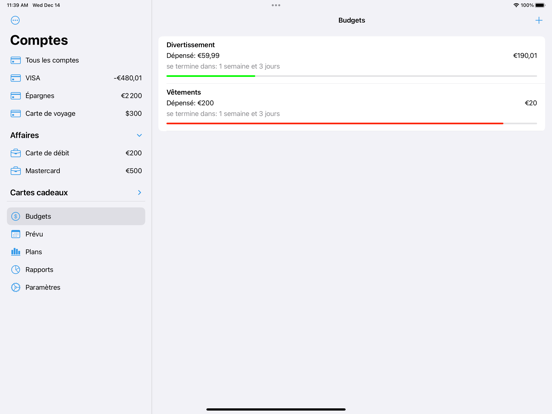Viewport: 552px width, 414px height.
Task: Click the Dépensé: €59,99 text
Action: (193, 56)
